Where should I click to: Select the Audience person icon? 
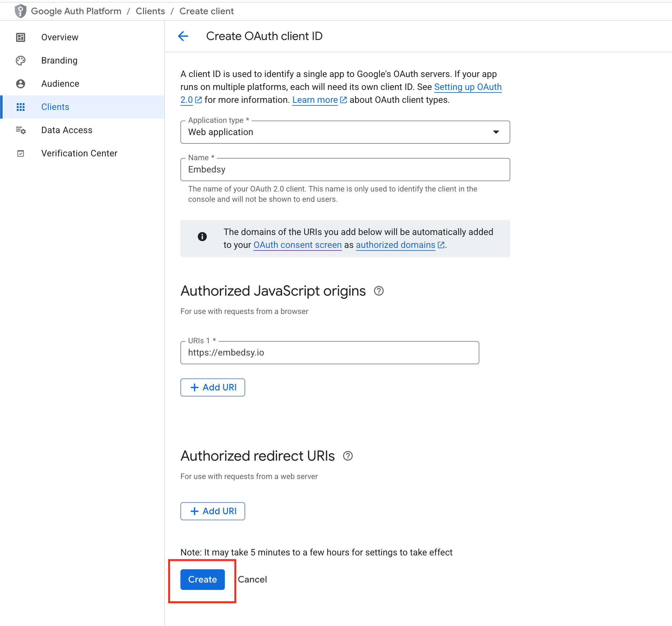[21, 83]
